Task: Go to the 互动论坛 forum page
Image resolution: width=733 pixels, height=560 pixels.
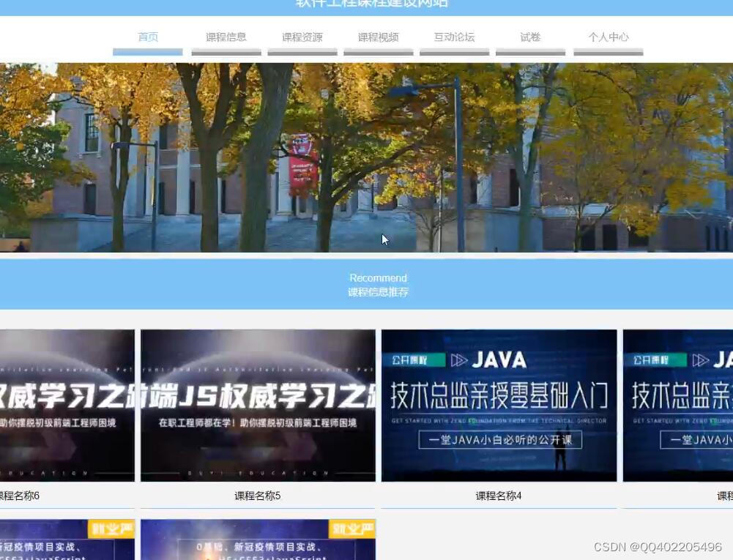Action: 454,37
